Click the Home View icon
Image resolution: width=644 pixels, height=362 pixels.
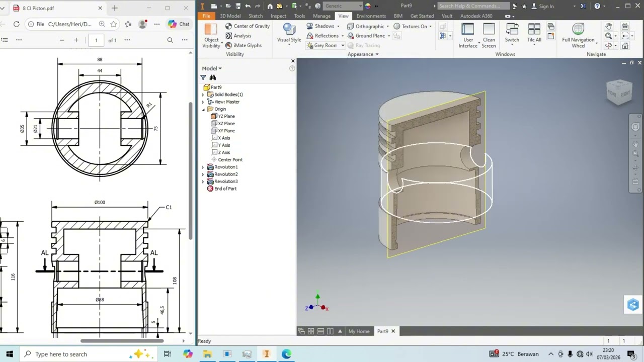(625, 45)
